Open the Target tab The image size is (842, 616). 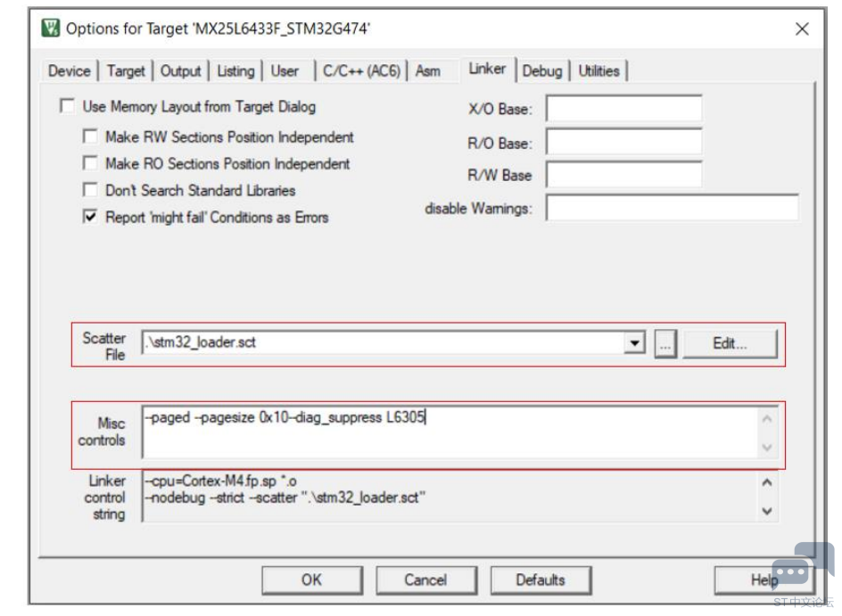click(x=126, y=70)
